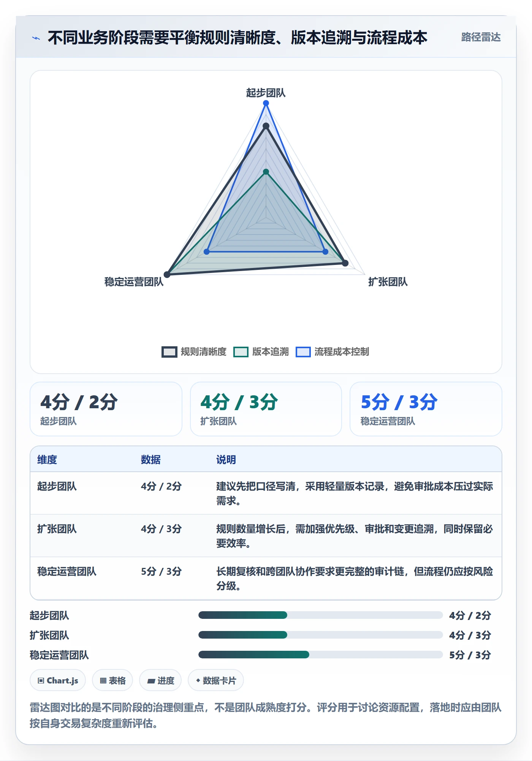
Task: Click the 稳定运营团队 axis label on the radar
Action: (134, 282)
